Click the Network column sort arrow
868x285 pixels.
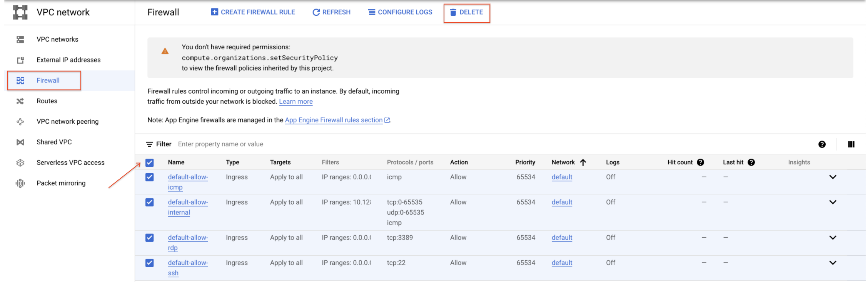[583, 163]
